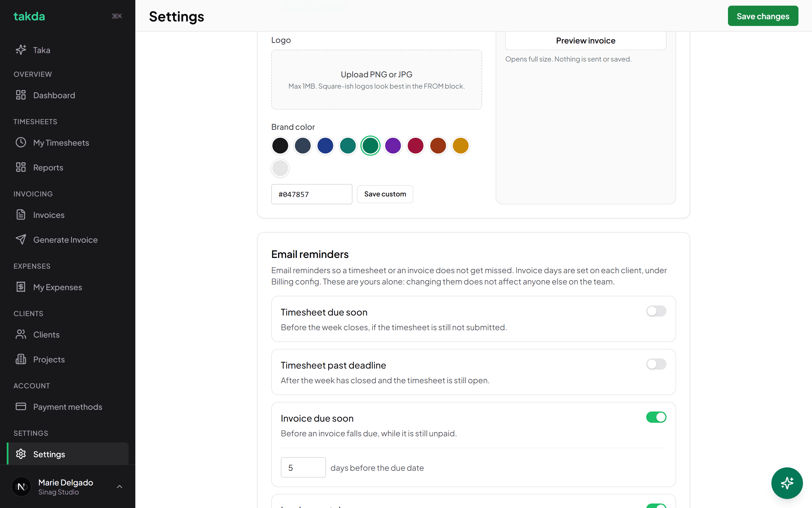Select the purple brand color swatch
The width and height of the screenshot is (812, 508).
393,145
